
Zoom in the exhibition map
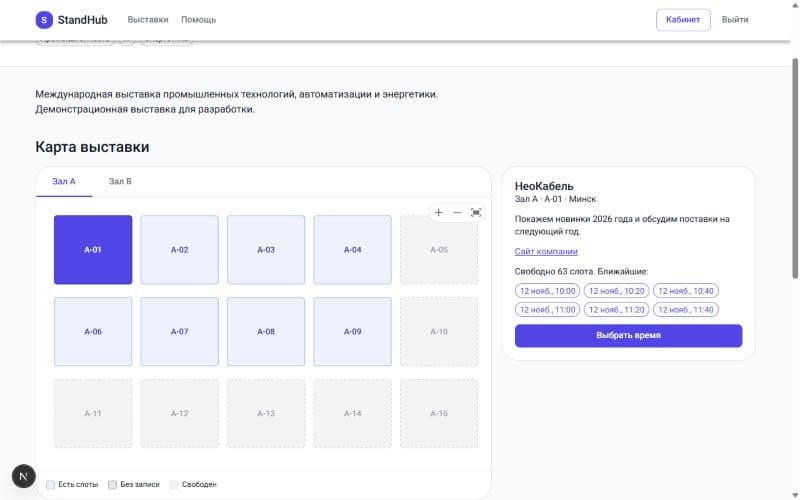tap(439, 213)
